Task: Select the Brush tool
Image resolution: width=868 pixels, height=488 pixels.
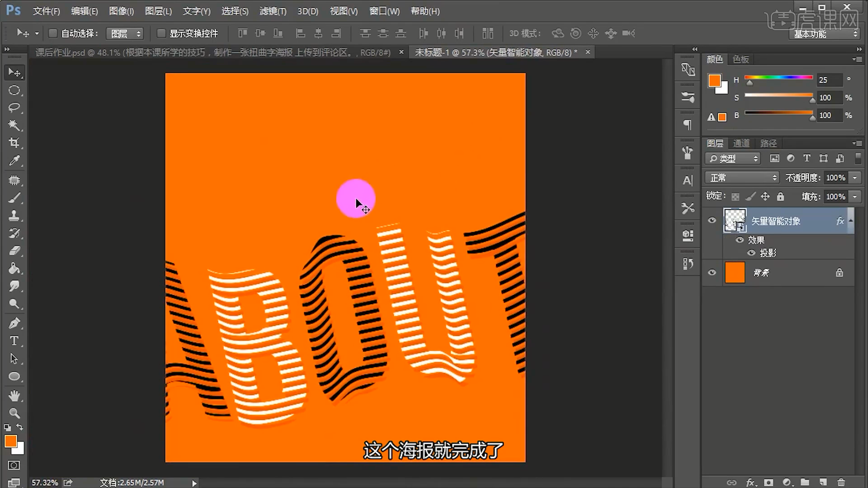Action: click(14, 198)
